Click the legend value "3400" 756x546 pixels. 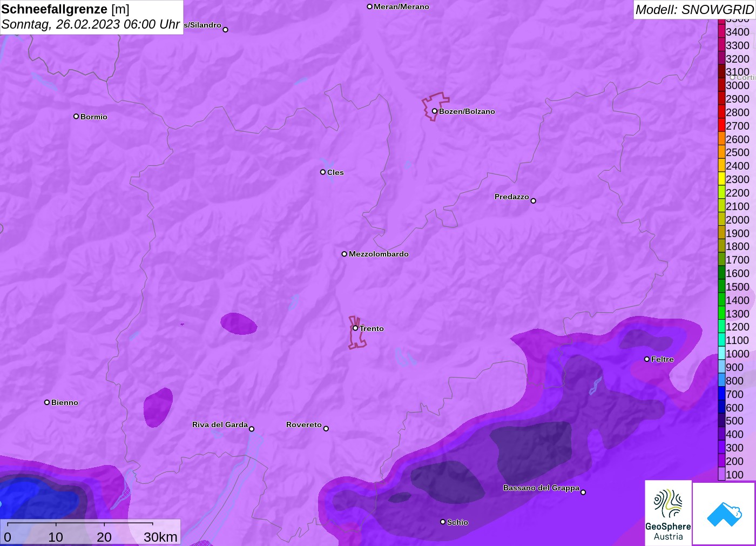pyautogui.click(x=738, y=32)
